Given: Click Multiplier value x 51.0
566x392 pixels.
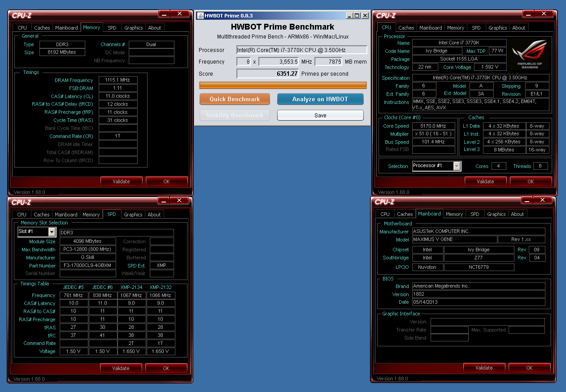Looking at the screenshot, I should 433,134.
